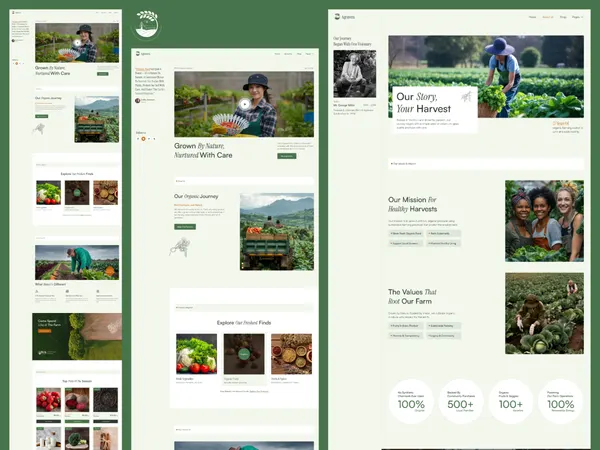
Task: Click the 100+ stat circle in right mockup
Action: pos(510,401)
